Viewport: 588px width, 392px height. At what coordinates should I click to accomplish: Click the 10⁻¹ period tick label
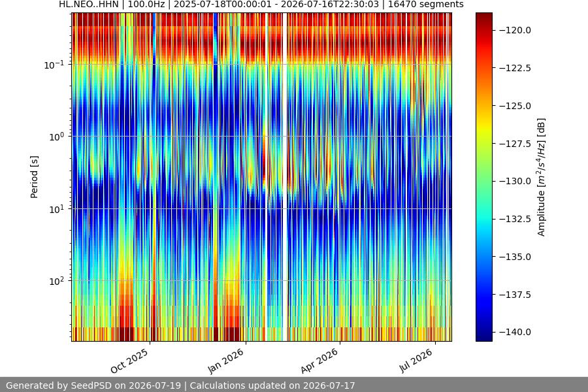[54, 65]
